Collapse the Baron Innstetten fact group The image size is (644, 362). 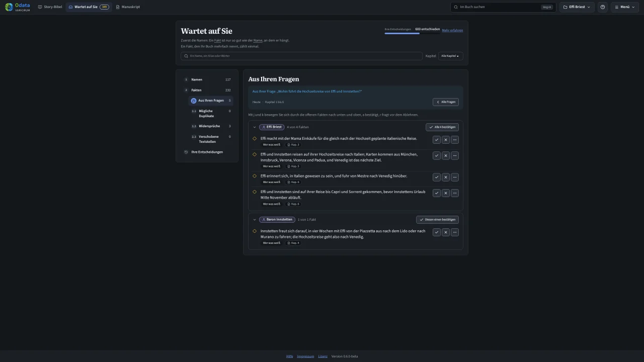255,220
